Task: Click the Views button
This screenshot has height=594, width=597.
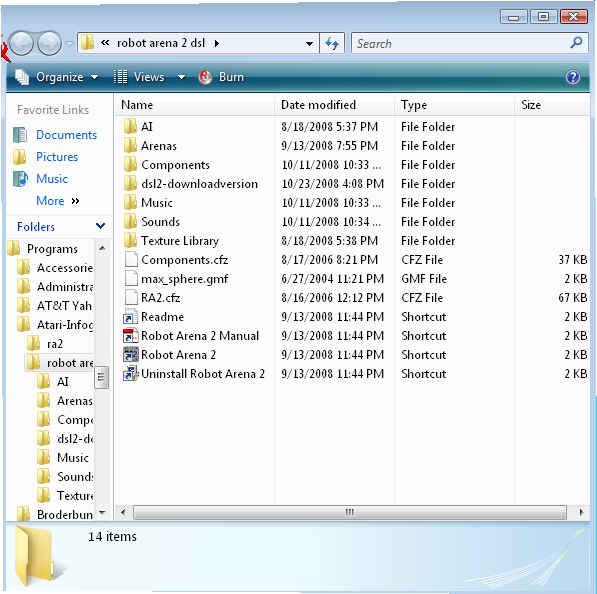Action: pos(139,77)
